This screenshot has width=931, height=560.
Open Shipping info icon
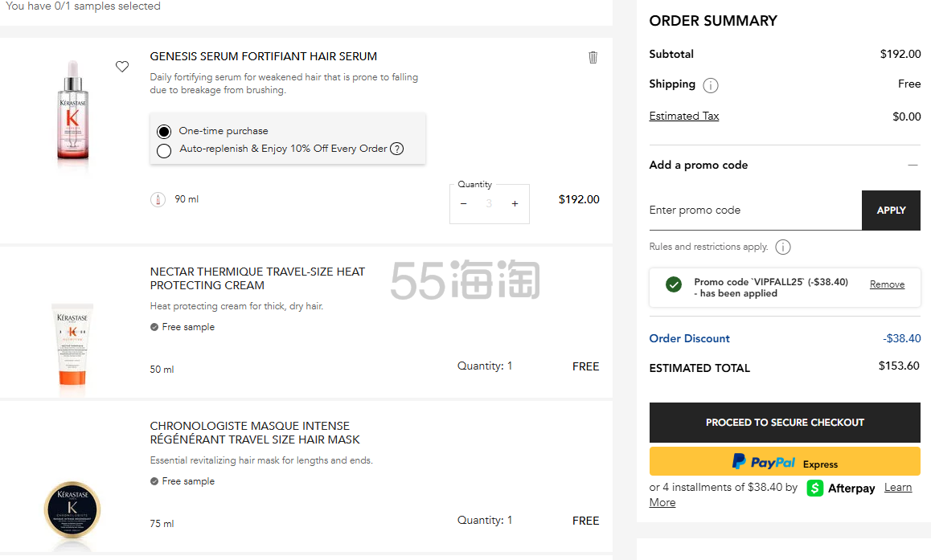click(711, 85)
